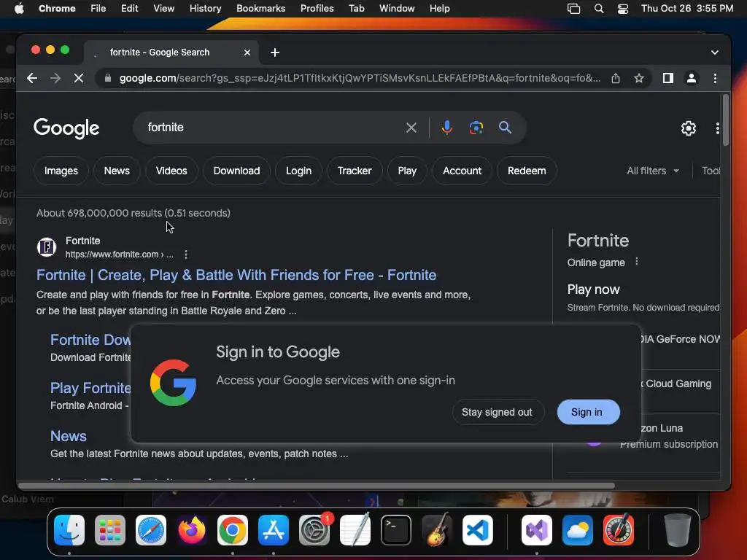Image resolution: width=747 pixels, height=560 pixels.
Task: Open Trash in the Dock
Action: click(x=678, y=529)
